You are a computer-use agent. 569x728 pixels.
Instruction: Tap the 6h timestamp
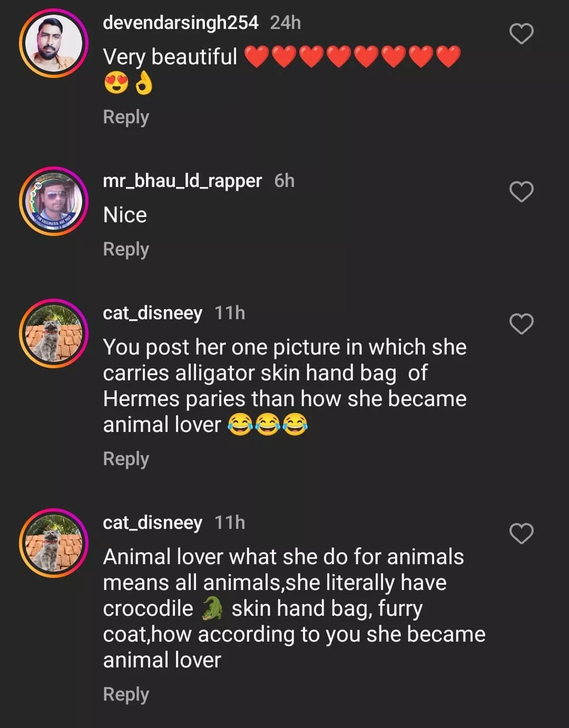(x=284, y=181)
